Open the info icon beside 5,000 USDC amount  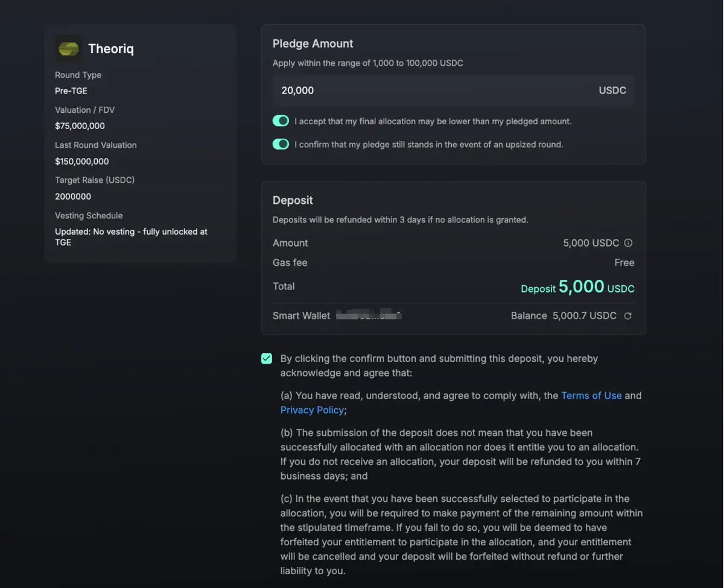628,243
